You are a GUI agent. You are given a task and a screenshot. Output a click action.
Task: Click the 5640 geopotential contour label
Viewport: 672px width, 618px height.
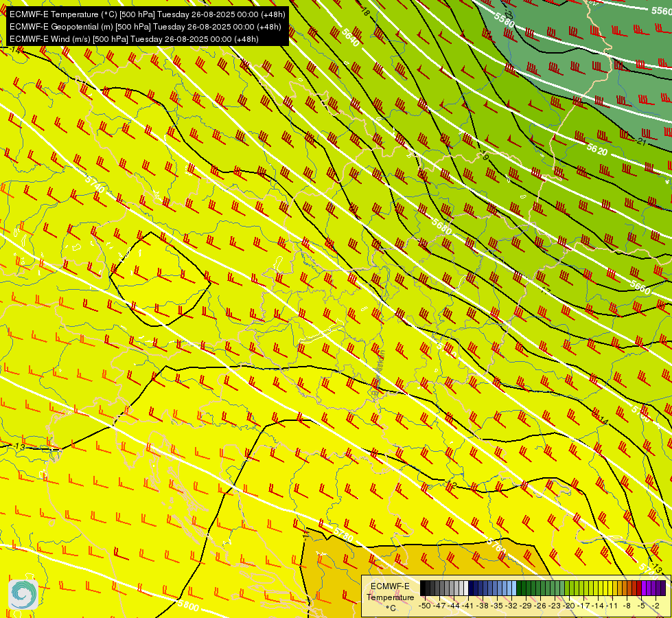tap(351, 37)
